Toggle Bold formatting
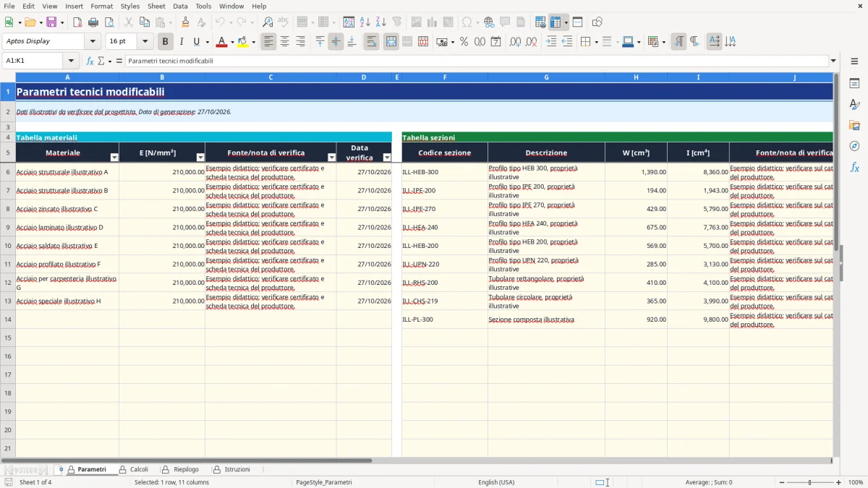The height and width of the screenshot is (488, 868). [x=166, y=42]
